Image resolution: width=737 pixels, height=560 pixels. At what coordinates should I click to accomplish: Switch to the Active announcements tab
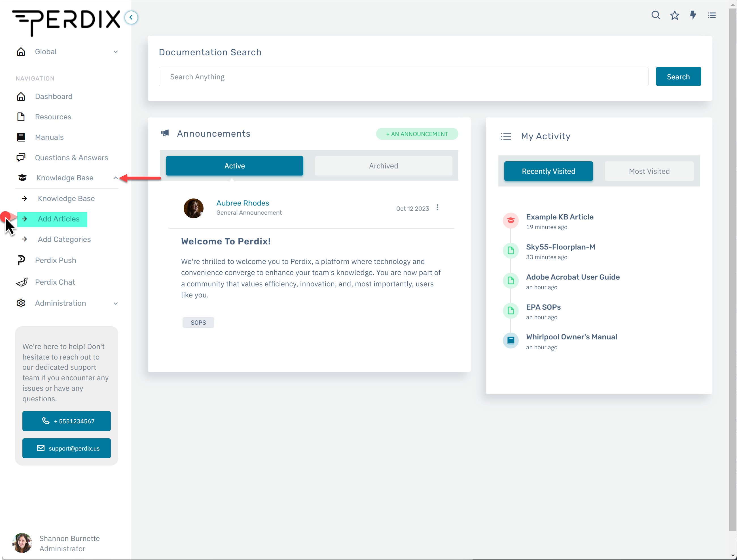(x=234, y=166)
